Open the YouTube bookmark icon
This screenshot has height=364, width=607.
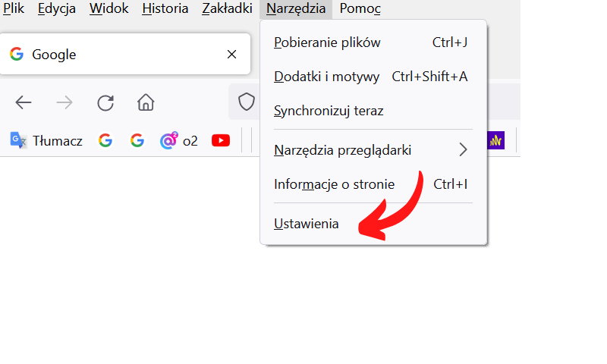pos(221,140)
